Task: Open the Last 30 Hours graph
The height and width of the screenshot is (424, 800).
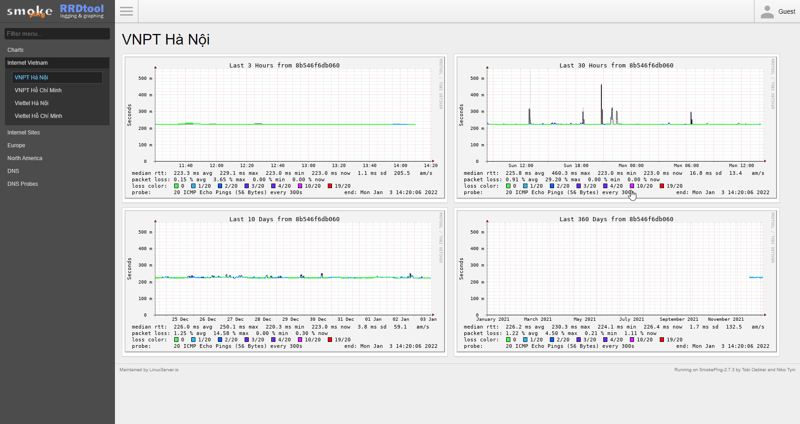Action: [x=616, y=127]
